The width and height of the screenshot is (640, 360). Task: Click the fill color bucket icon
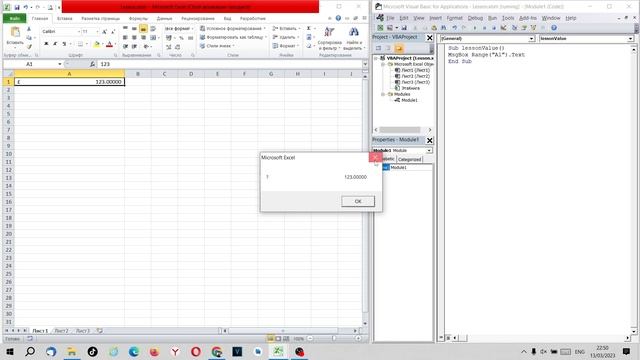tap(96, 44)
